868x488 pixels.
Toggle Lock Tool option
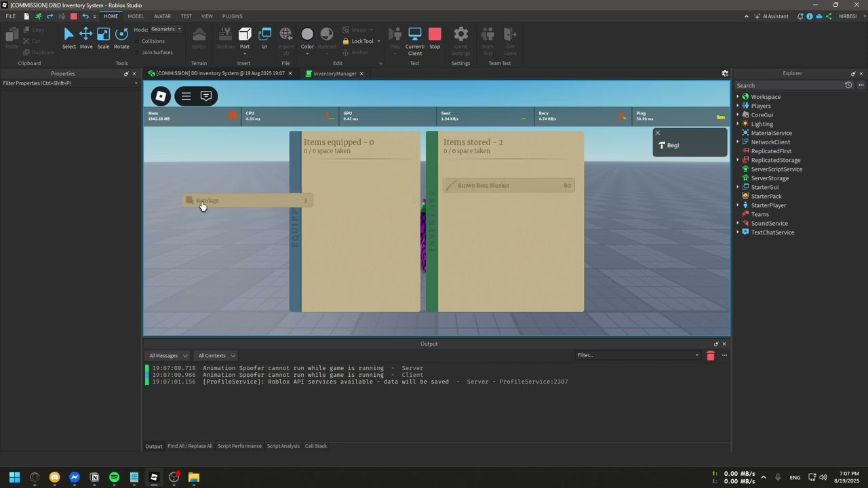pos(358,41)
